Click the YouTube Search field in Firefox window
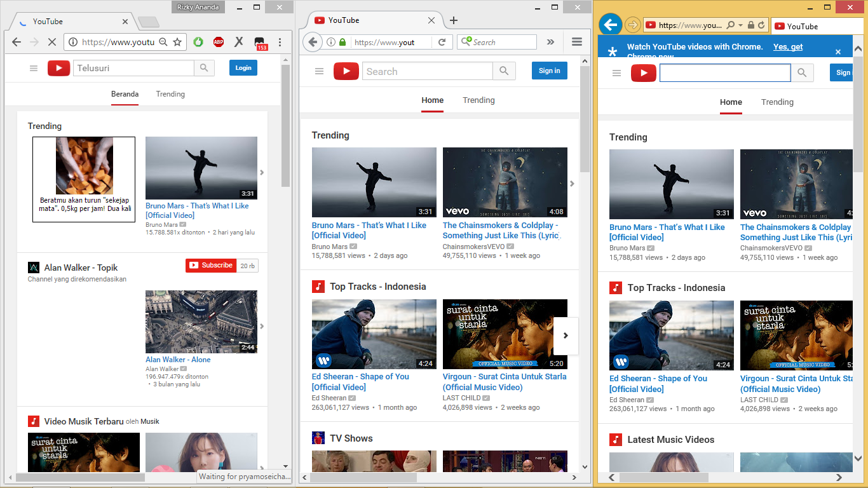This screenshot has width=868, height=488. click(x=428, y=71)
